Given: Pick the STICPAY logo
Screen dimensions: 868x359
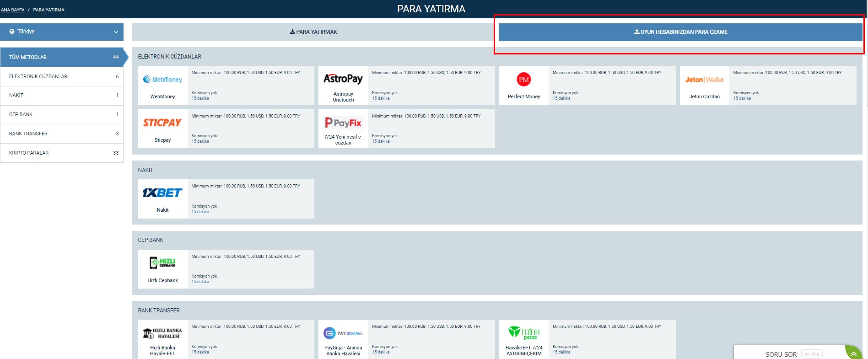Looking at the screenshot, I should click(x=162, y=123).
